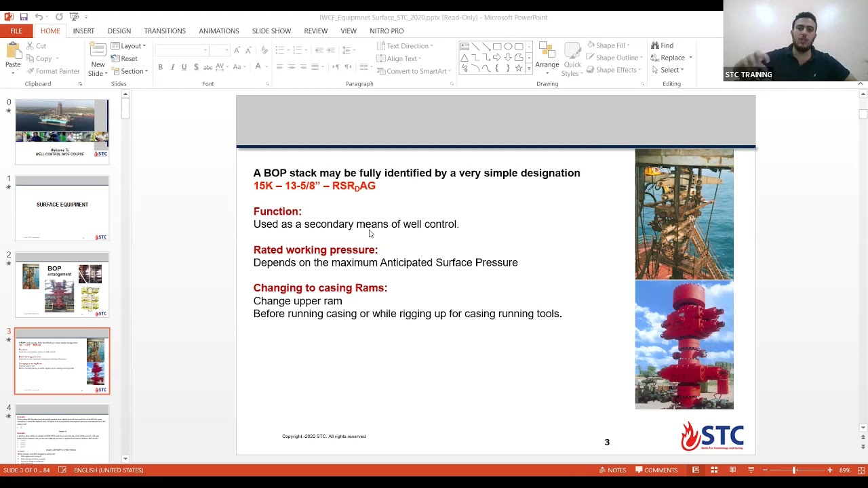Open the Shape Fill dropdown
The width and height of the screenshot is (868, 488).
pyautogui.click(x=609, y=45)
